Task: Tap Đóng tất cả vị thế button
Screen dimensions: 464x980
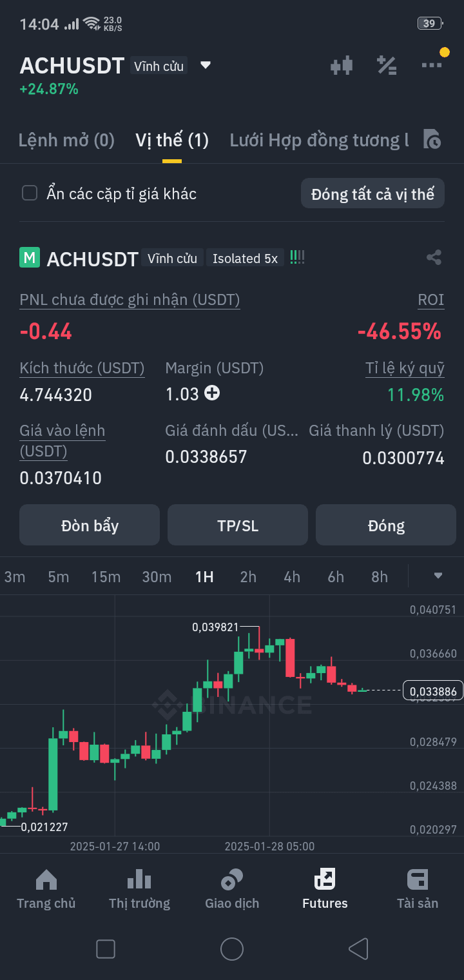Action: [372, 193]
